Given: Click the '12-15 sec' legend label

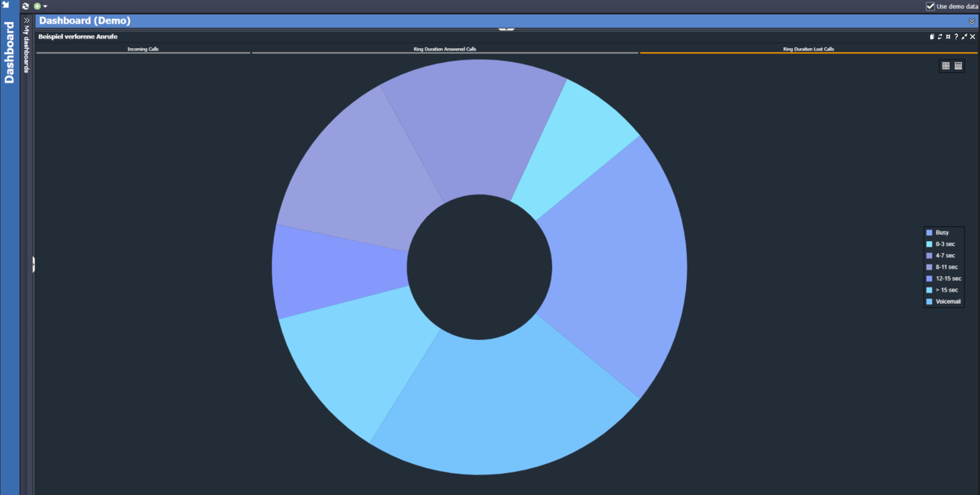Looking at the screenshot, I should pos(949,279).
